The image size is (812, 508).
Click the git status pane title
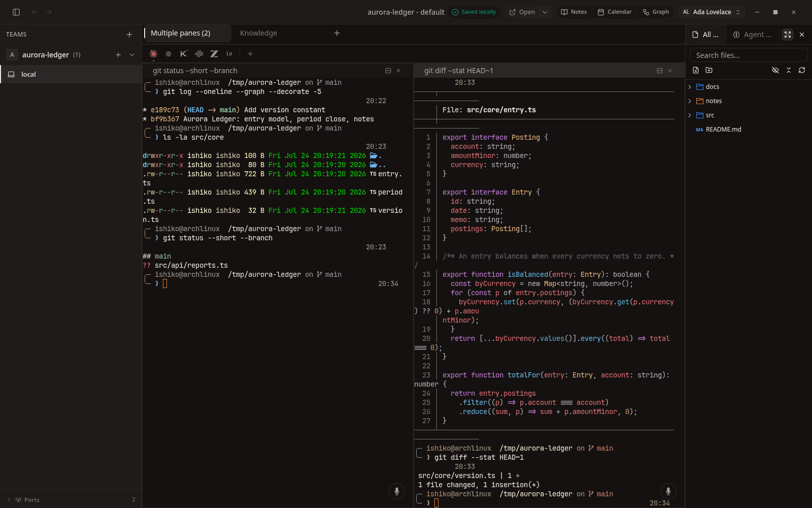195,71
